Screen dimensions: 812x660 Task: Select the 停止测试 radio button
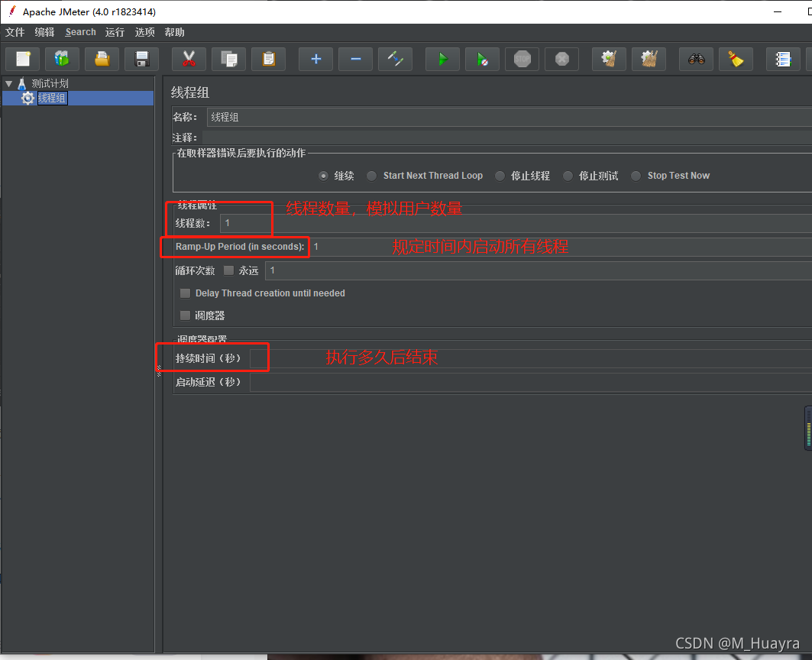[x=568, y=176]
